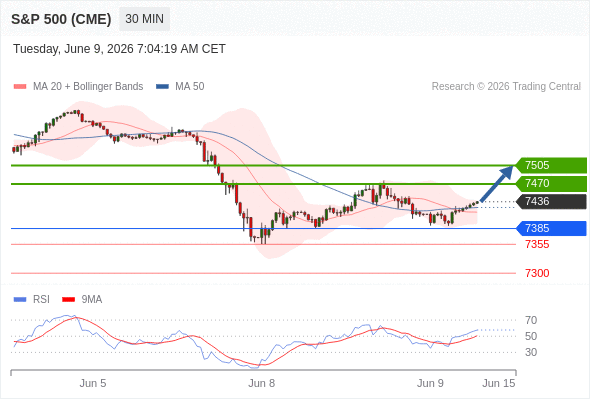Click the Research © 2026 Trading Central credit
Screen dimensions: 590x400
tap(506, 87)
